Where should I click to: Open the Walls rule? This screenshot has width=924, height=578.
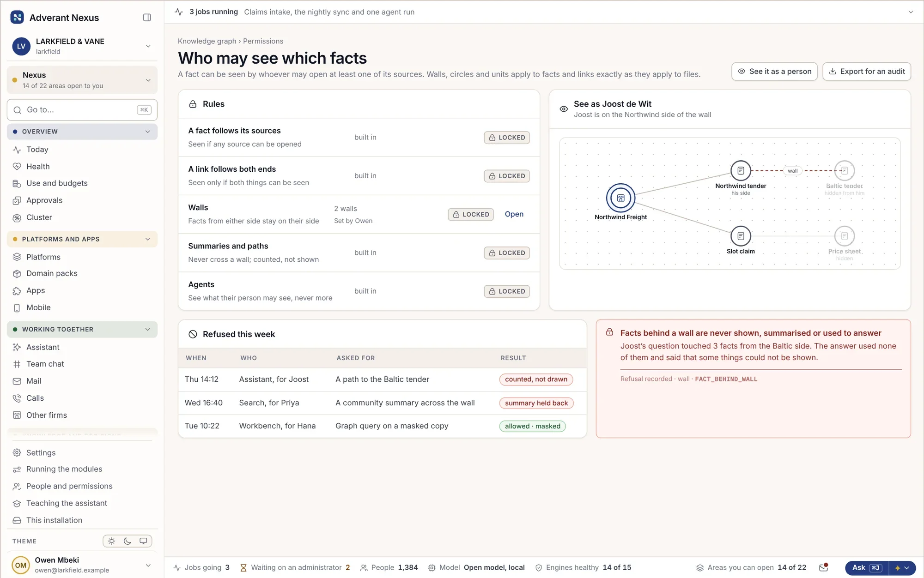pos(514,214)
